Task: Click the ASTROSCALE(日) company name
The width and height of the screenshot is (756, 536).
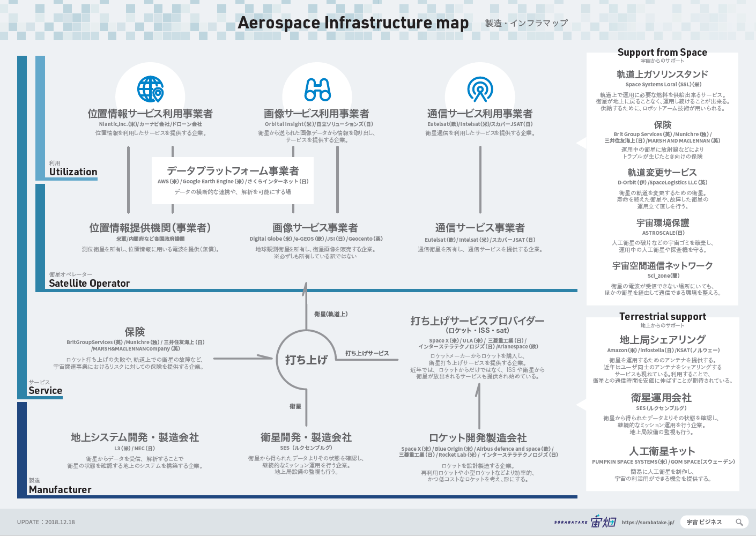Action: pyautogui.click(x=663, y=233)
